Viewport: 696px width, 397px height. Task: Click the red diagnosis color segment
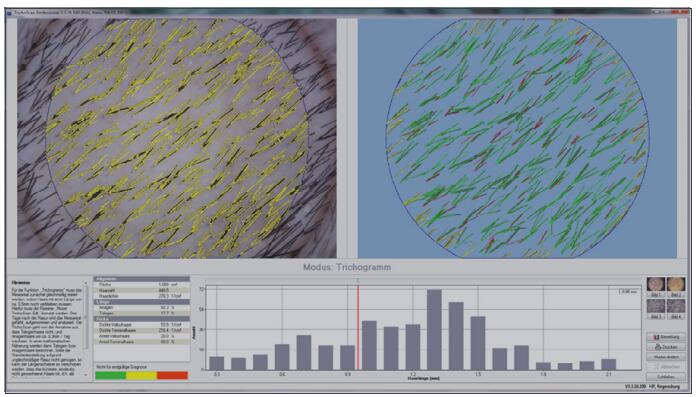172,375
